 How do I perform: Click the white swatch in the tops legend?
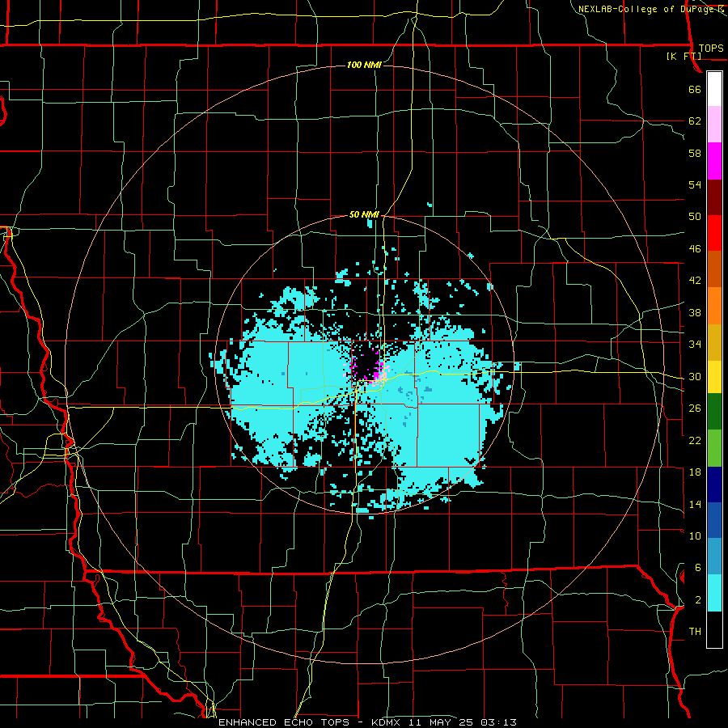[714, 89]
